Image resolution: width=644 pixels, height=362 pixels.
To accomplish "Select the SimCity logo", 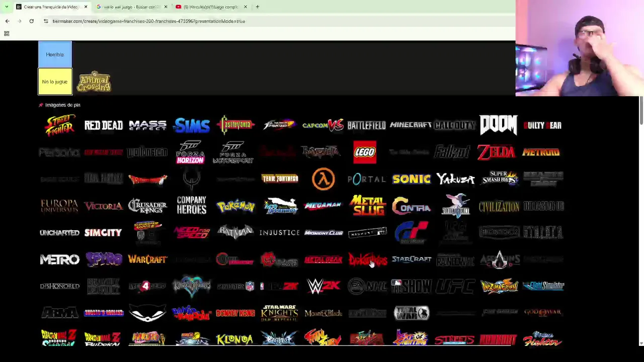I will click(103, 233).
